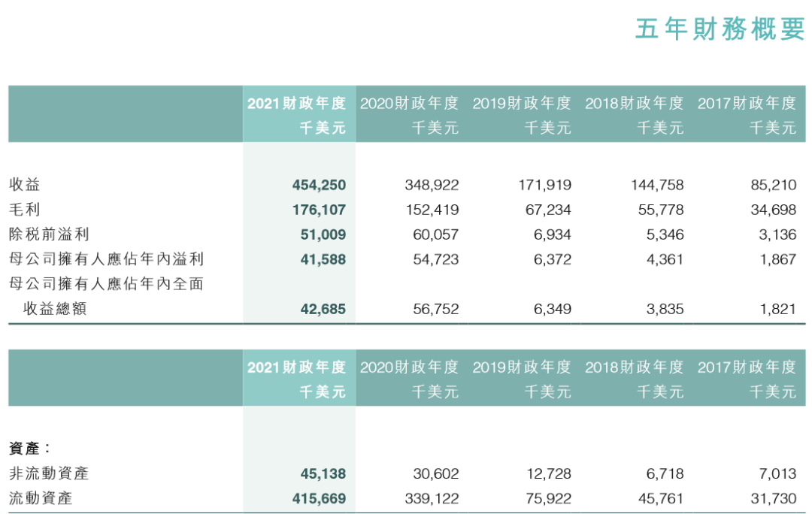Select the 收益總額 row label
812x514 pixels.
[x=54, y=309]
